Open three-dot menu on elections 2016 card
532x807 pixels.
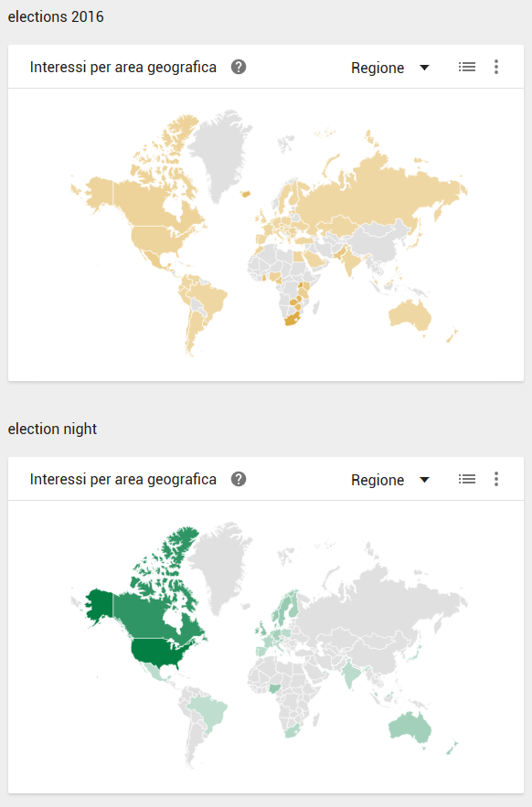coord(496,67)
